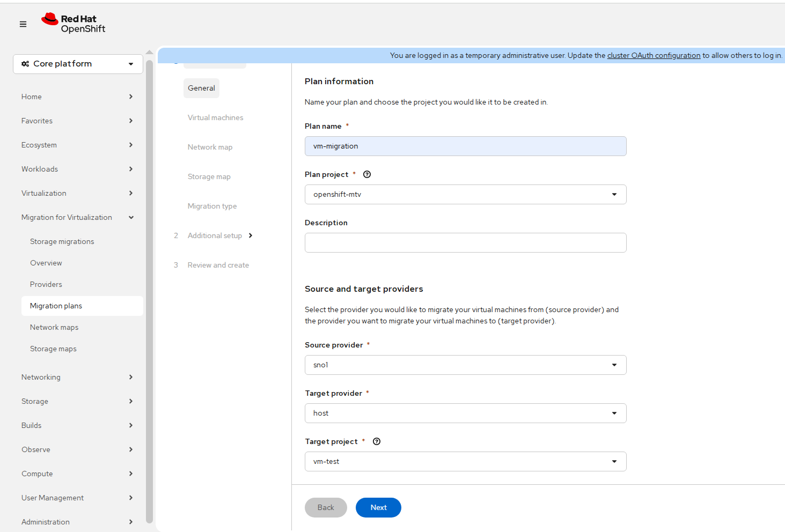Click the Target project help icon

377,441
